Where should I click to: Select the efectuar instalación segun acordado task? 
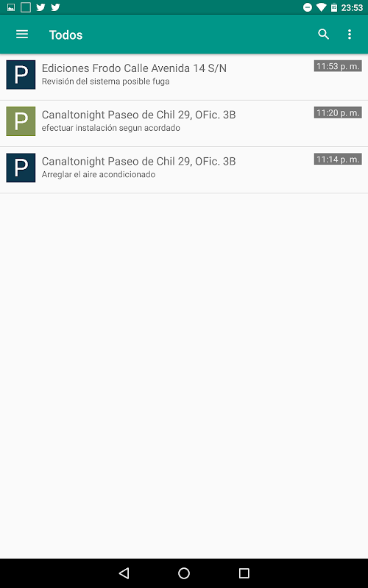tap(184, 123)
